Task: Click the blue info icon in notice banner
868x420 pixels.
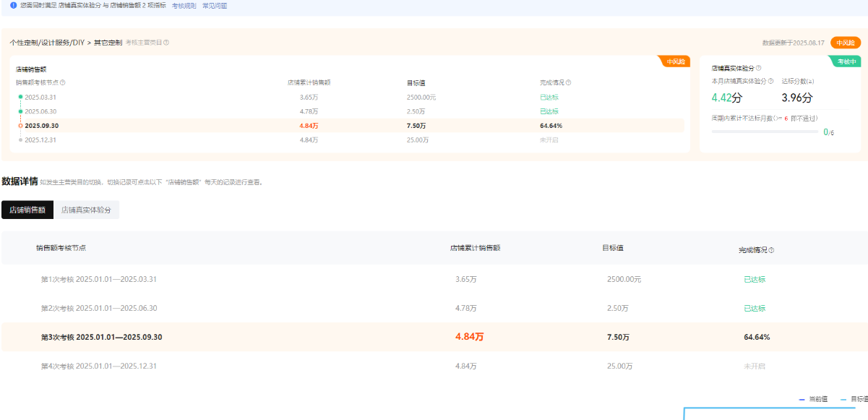Action: click(x=13, y=5)
